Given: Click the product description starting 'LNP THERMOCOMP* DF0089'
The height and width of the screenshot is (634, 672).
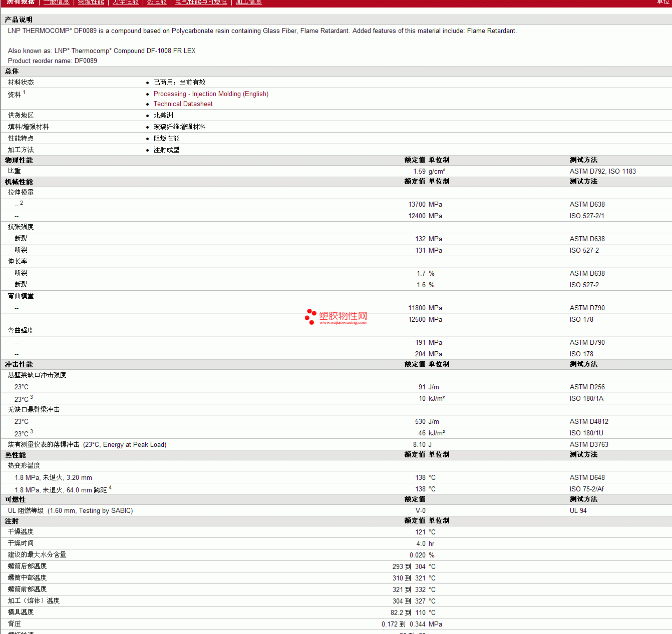Looking at the screenshot, I should [x=262, y=31].
